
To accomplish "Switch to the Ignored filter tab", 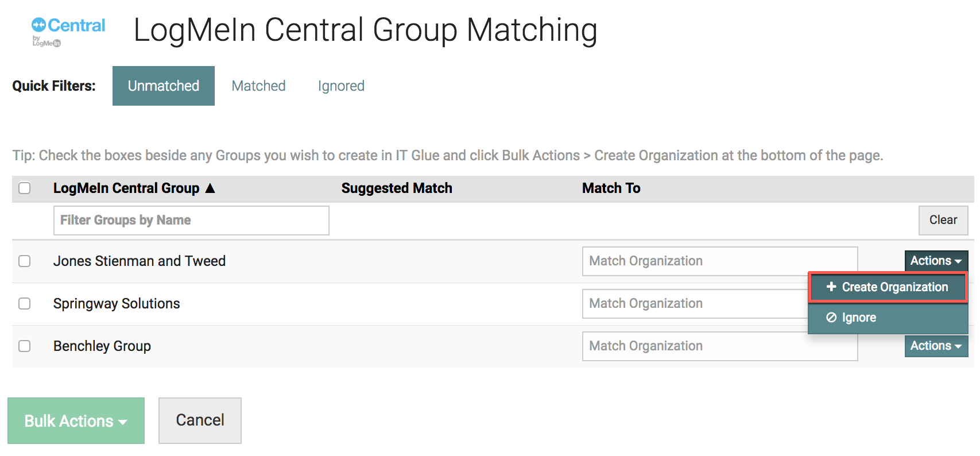I will coord(341,86).
